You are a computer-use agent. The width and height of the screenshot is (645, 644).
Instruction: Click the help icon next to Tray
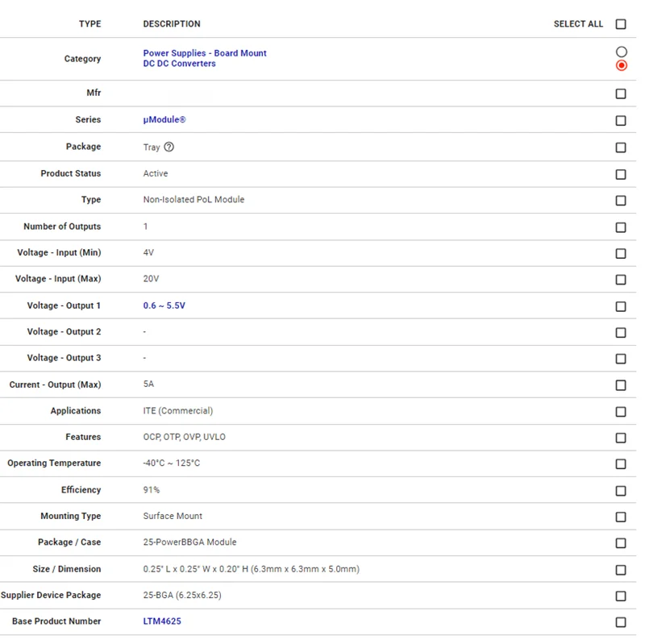[x=169, y=147]
